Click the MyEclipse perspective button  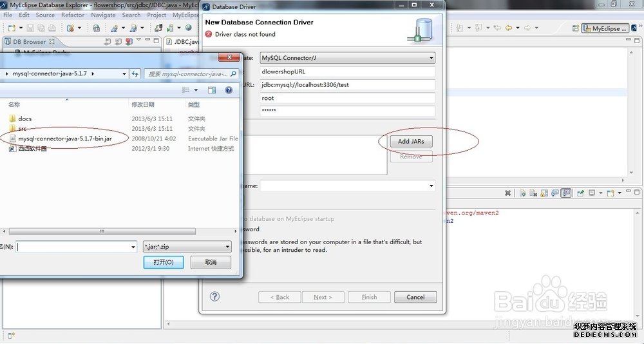(x=605, y=28)
